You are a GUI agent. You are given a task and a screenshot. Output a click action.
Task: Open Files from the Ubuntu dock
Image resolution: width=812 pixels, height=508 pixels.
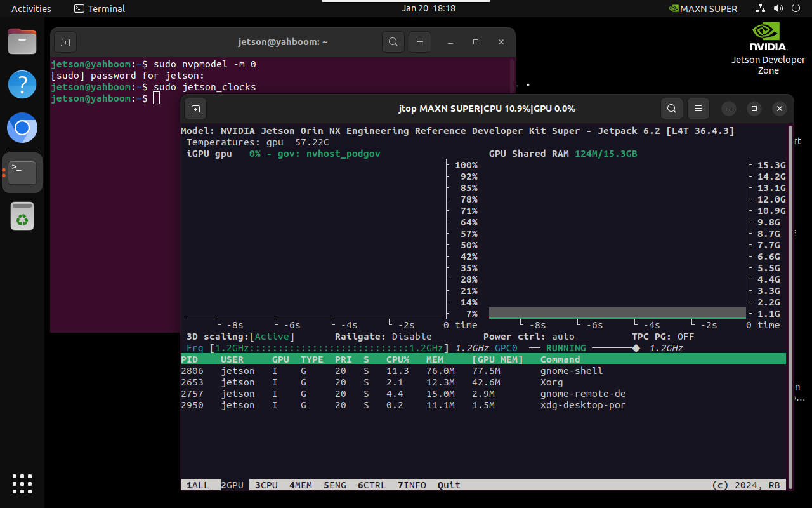click(x=22, y=43)
